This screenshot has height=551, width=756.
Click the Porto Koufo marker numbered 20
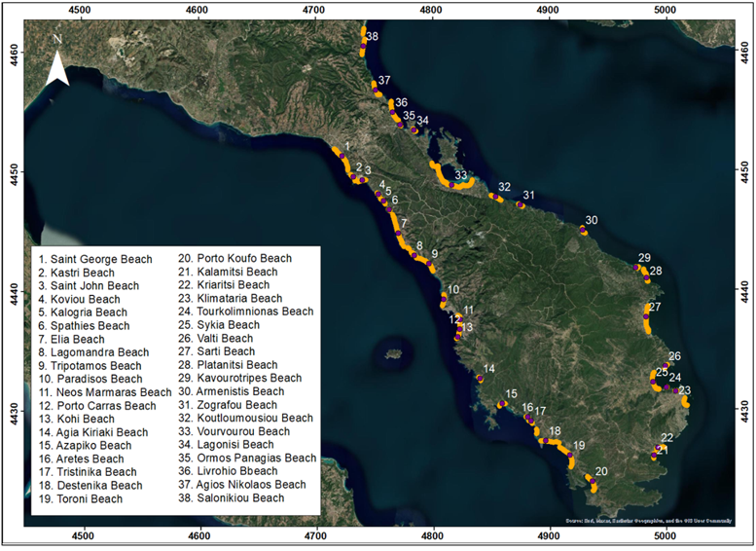590,479
